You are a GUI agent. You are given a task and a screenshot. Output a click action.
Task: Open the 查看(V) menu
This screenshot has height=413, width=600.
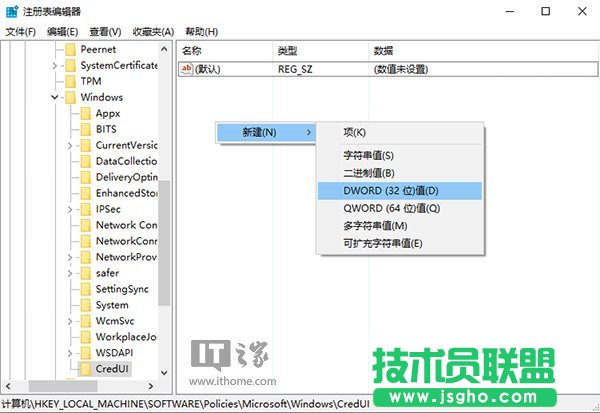pos(105,32)
